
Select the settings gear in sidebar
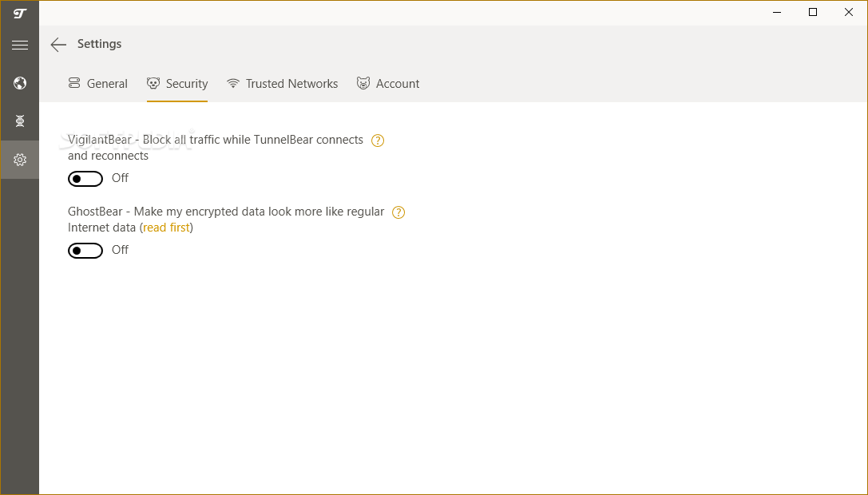click(x=20, y=160)
